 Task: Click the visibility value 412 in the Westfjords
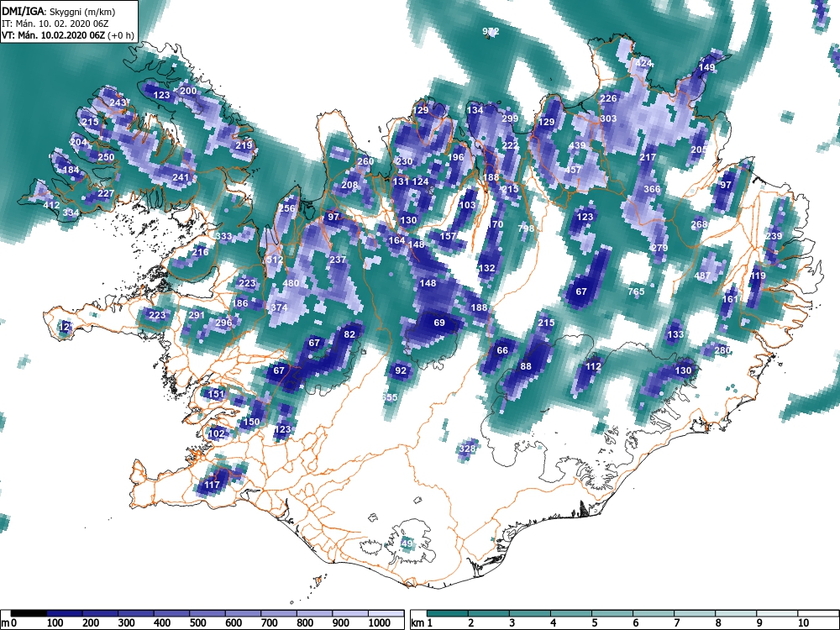pyautogui.click(x=51, y=205)
